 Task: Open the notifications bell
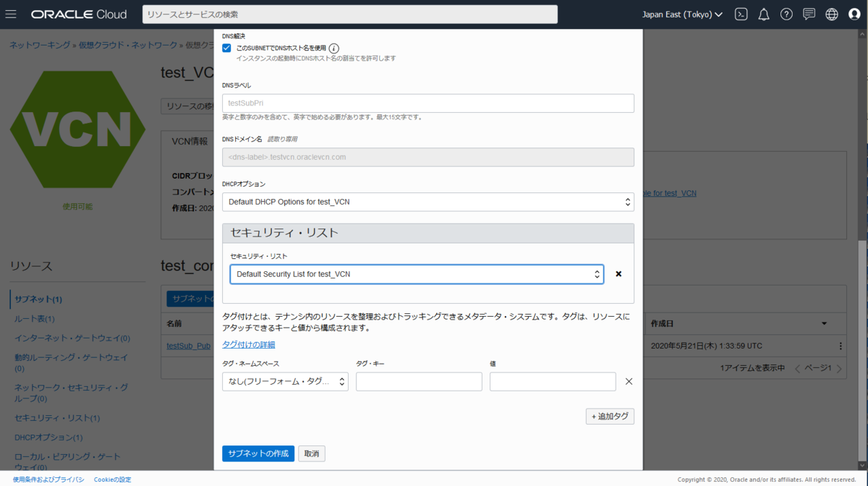pyautogui.click(x=764, y=14)
